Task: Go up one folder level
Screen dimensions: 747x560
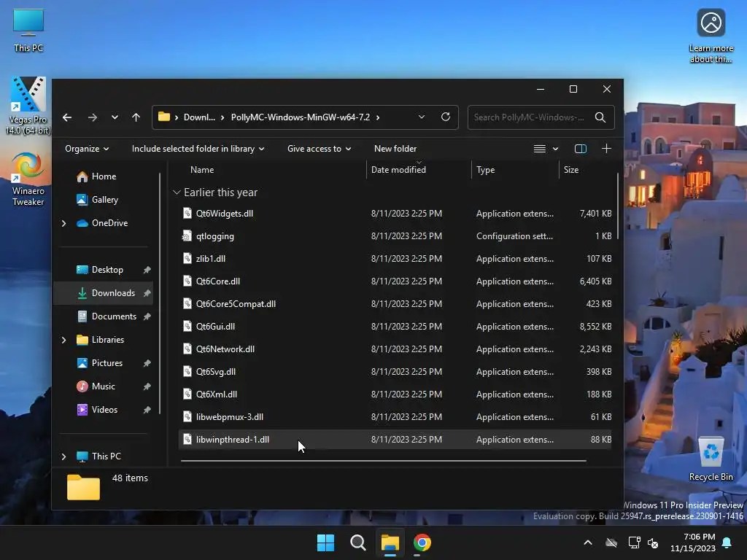Action: (x=136, y=117)
